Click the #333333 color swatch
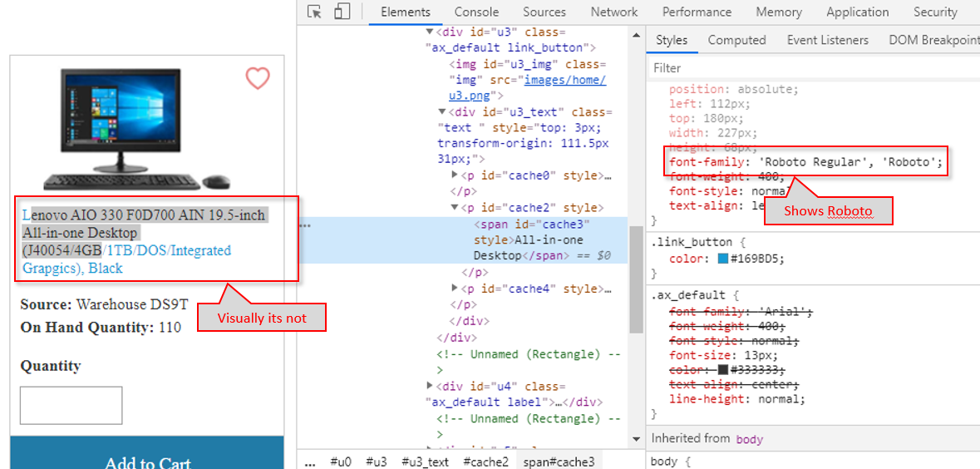This screenshot has height=469, width=980. 723,369
